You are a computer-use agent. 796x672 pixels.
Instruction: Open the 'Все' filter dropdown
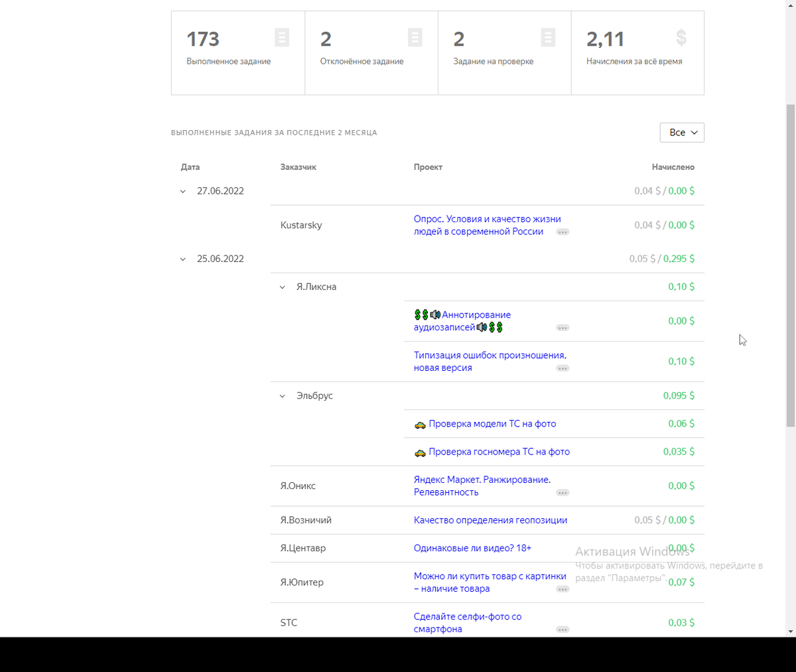click(x=682, y=133)
